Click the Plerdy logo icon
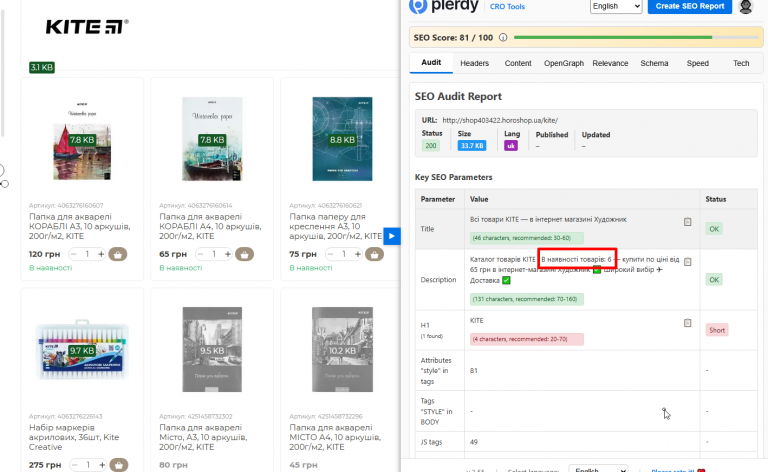 [418, 6]
